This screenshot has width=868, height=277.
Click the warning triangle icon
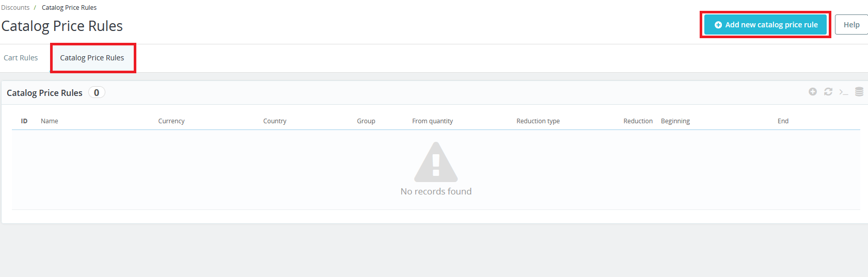point(436,161)
